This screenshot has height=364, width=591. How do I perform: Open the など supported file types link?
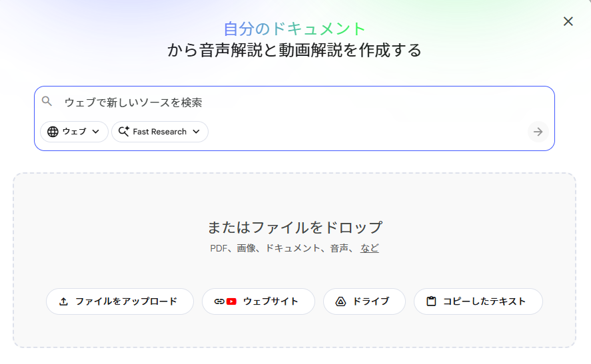click(370, 248)
